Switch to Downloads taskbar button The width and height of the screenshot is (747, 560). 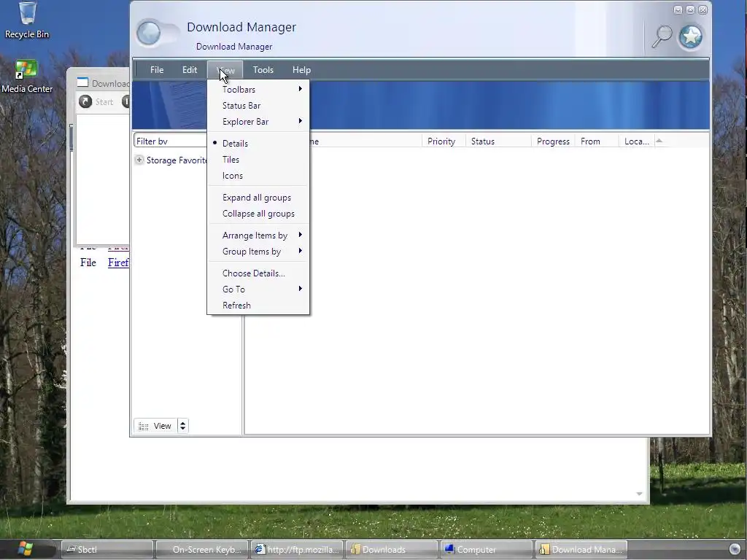(392, 550)
